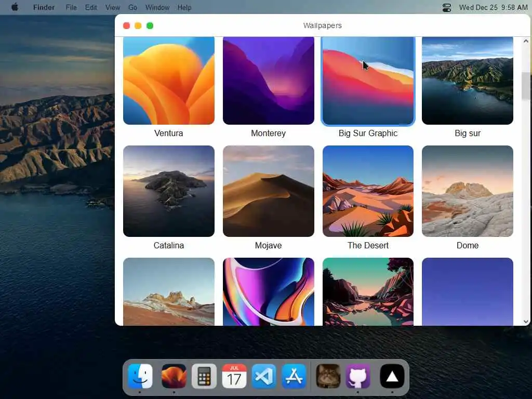Pick The Desert wallpaper thumbnail
Viewport: 532px width, 399px height.
(x=368, y=191)
